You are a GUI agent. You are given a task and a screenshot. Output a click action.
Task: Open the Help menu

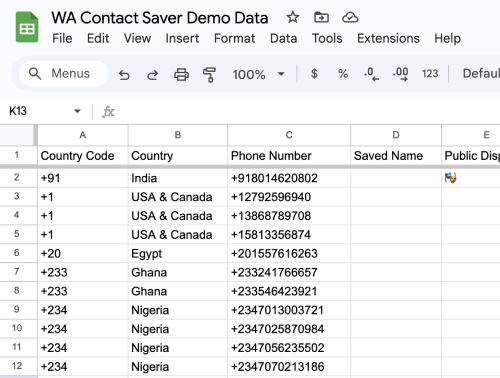[x=447, y=38]
